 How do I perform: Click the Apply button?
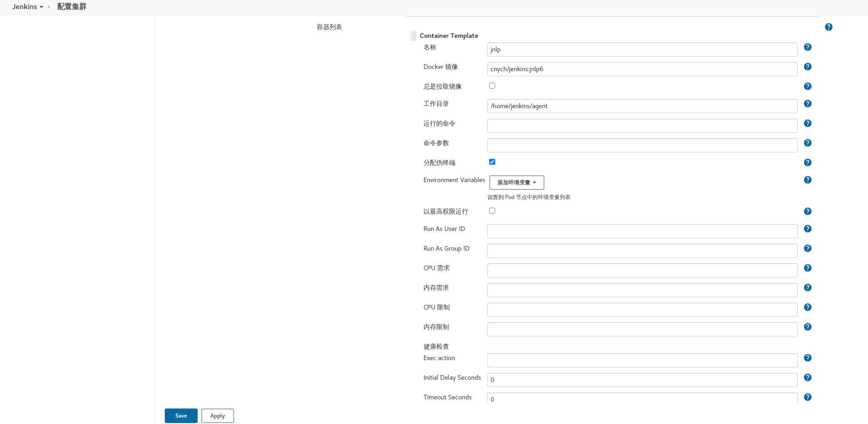point(217,416)
